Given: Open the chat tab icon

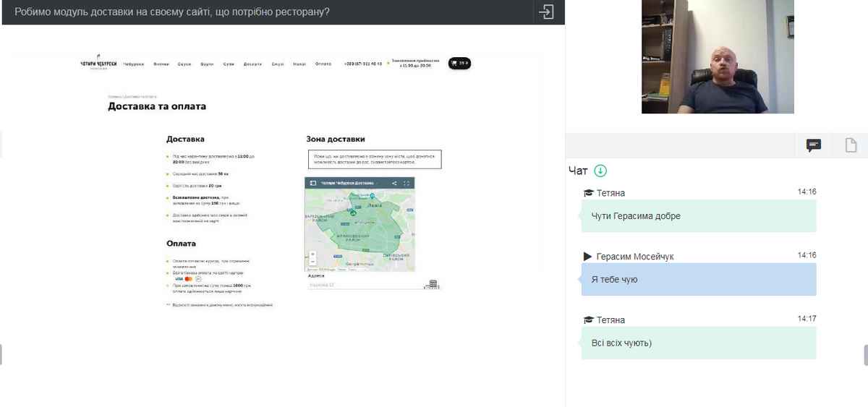Looking at the screenshot, I should pyautogui.click(x=814, y=145).
